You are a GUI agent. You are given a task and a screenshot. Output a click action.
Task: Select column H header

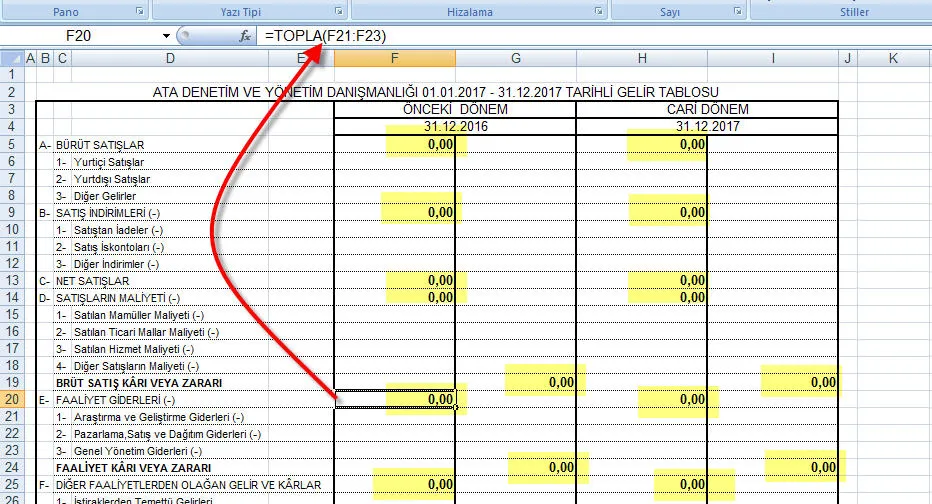641,59
